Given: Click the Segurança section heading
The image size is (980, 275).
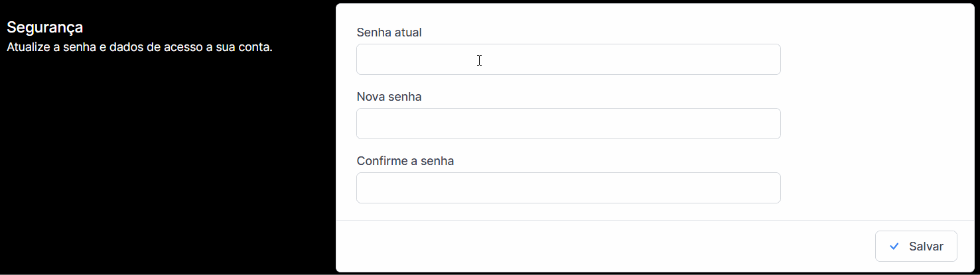Looking at the screenshot, I should pyautogui.click(x=44, y=28).
